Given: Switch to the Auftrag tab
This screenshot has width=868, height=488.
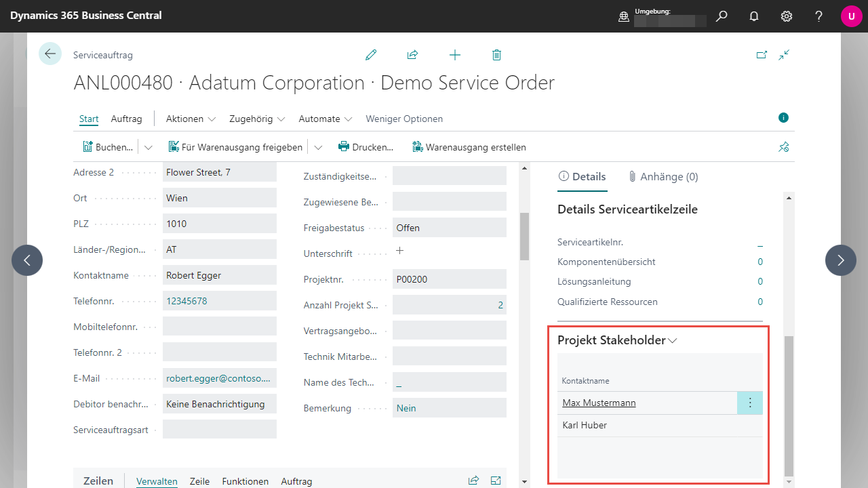Looking at the screenshot, I should (126, 119).
